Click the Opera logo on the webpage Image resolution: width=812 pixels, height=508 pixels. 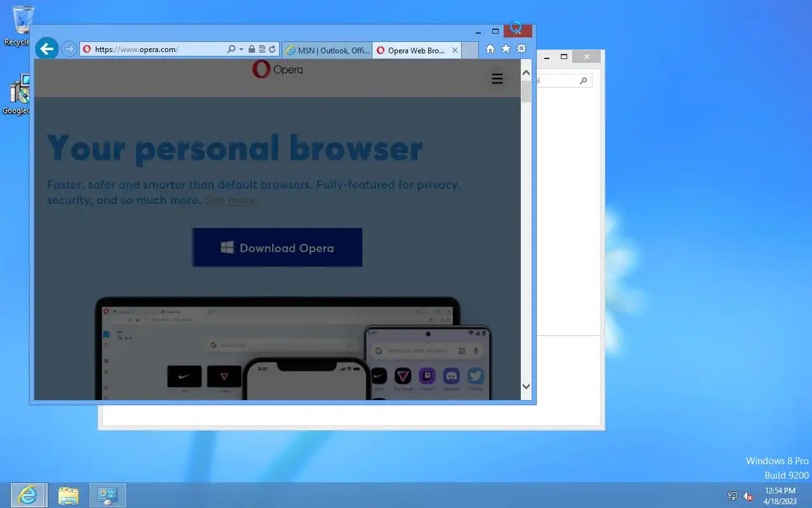277,69
